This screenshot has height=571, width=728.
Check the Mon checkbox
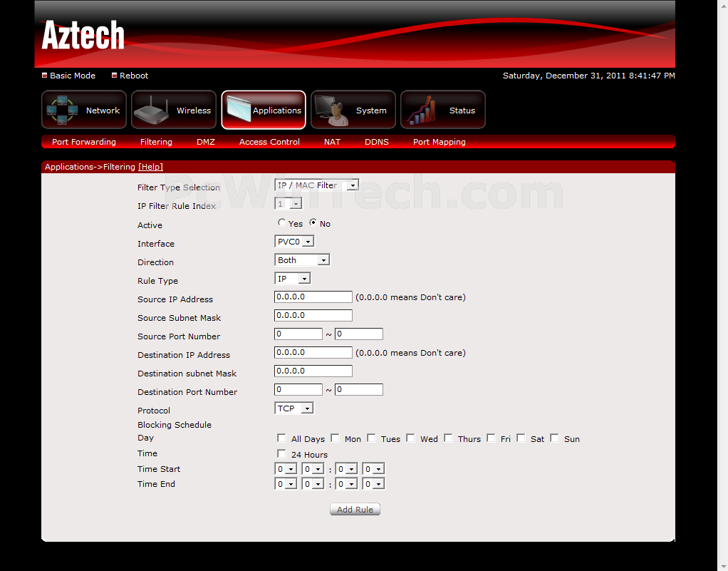335,438
